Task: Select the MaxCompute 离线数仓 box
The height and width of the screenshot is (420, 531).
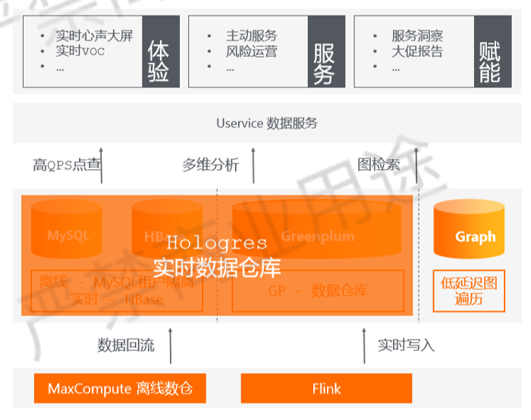Action: pyautogui.click(x=120, y=388)
